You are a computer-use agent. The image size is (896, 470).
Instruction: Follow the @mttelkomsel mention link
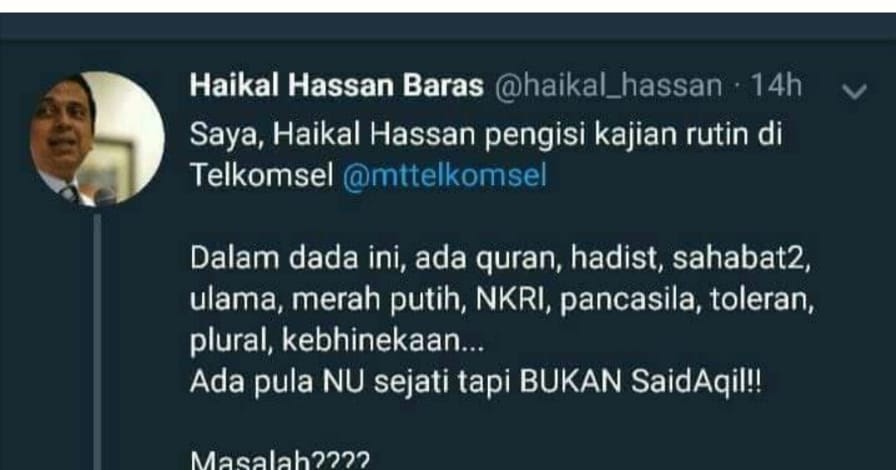(445, 175)
